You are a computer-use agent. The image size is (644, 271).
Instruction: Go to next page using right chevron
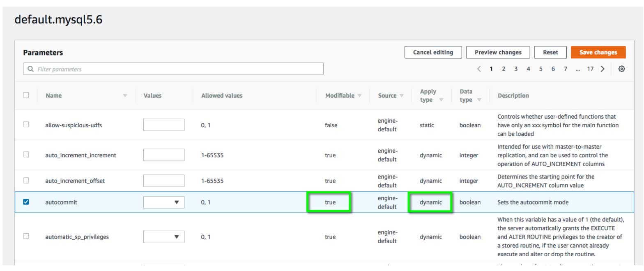pyautogui.click(x=603, y=69)
